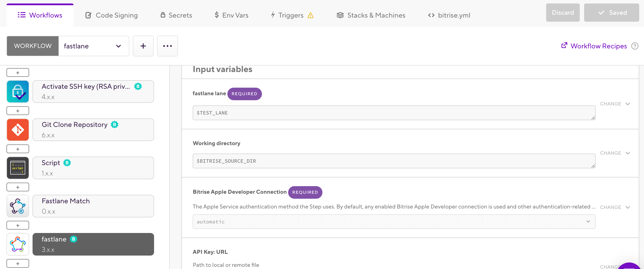Screen dimensions: 644x269
Task: Click the help question mark icon
Action: pyautogui.click(x=635, y=46)
